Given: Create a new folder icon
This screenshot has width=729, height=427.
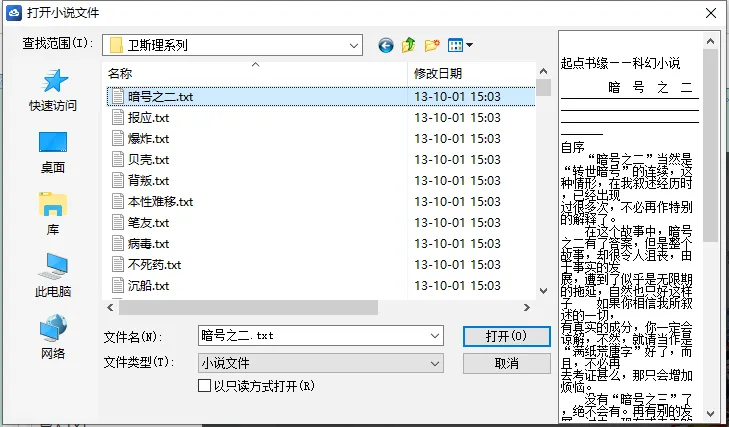Looking at the screenshot, I should pos(432,45).
